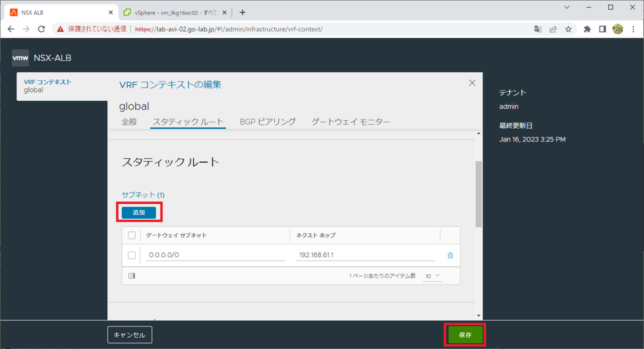Screen dimensions: 644x349
Task: Bookmark this page with star icon
Action: [568, 29]
